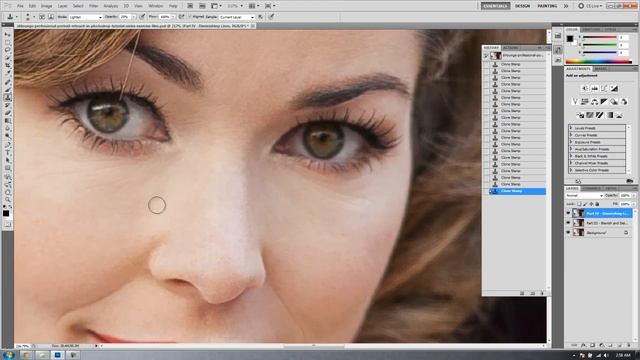Add a Hue/Saturation adjustment icon
Image resolution: width=640 pixels, height=360 pixels.
point(585,101)
